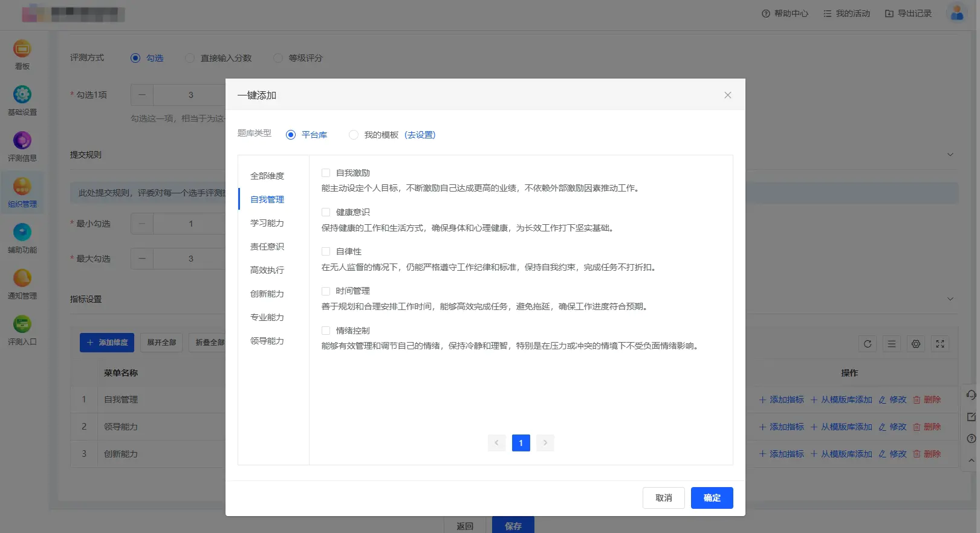The width and height of the screenshot is (980, 533).
Task: Open 评测入口 sidebar icon
Action: (x=22, y=325)
